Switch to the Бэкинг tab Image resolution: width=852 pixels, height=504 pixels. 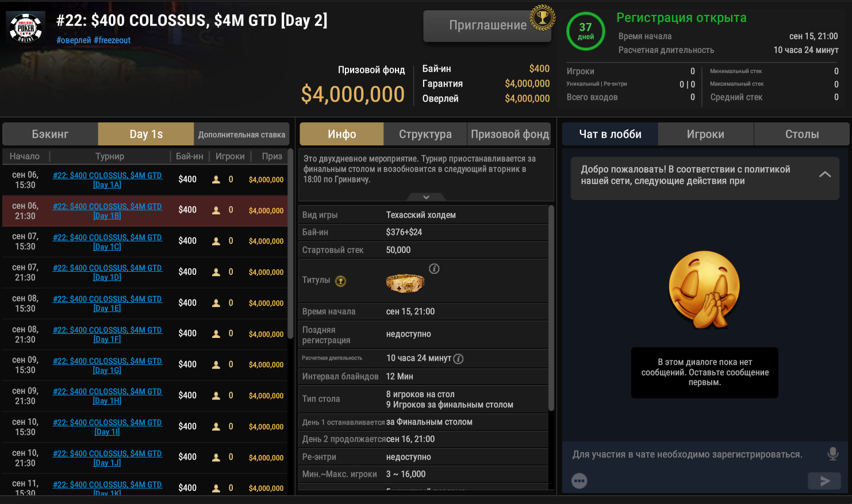[50, 134]
